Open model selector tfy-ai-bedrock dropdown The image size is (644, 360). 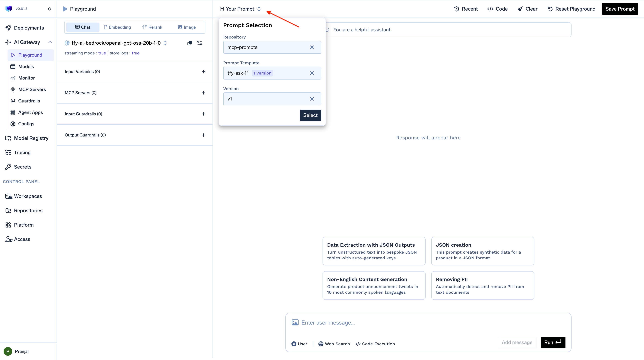[116, 43]
